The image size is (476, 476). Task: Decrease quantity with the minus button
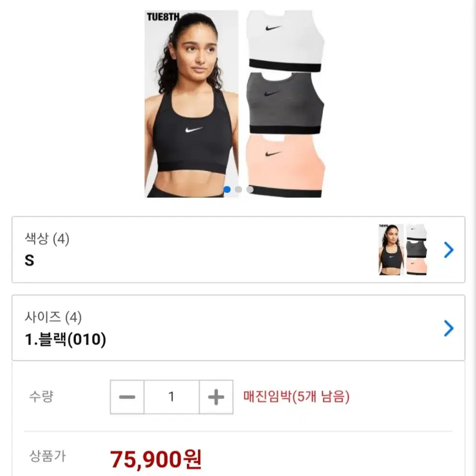[127, 397]
